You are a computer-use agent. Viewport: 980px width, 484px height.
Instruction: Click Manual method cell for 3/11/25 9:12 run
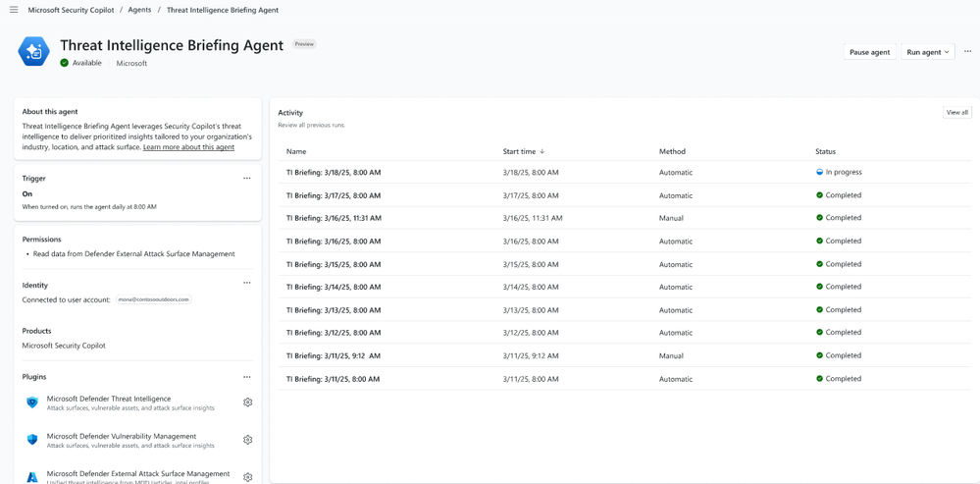point(671,355)
